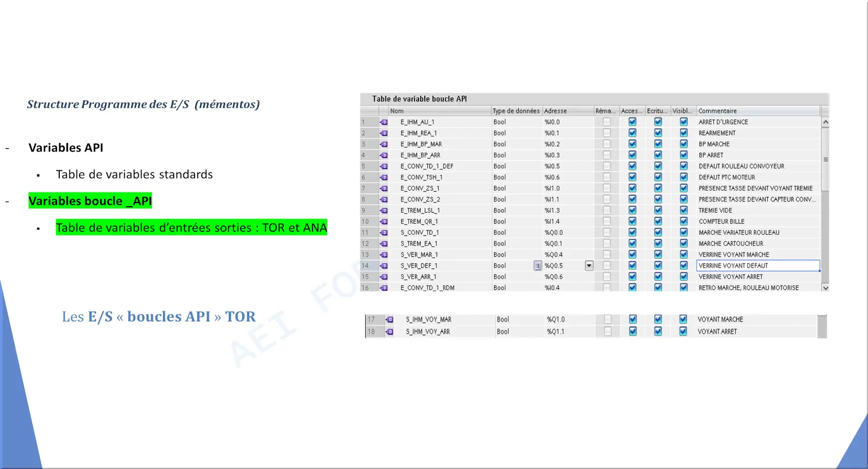This screenshot has height=469, width=868.
Task: Click highlighted heading Variables boucle _API
Action: click(x=90, y=201)
